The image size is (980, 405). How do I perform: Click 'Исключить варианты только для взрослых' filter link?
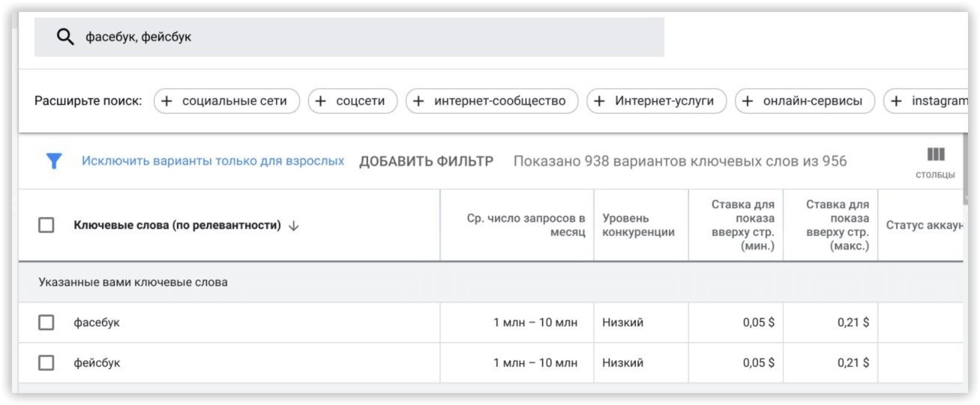click(x=213, y=161)
